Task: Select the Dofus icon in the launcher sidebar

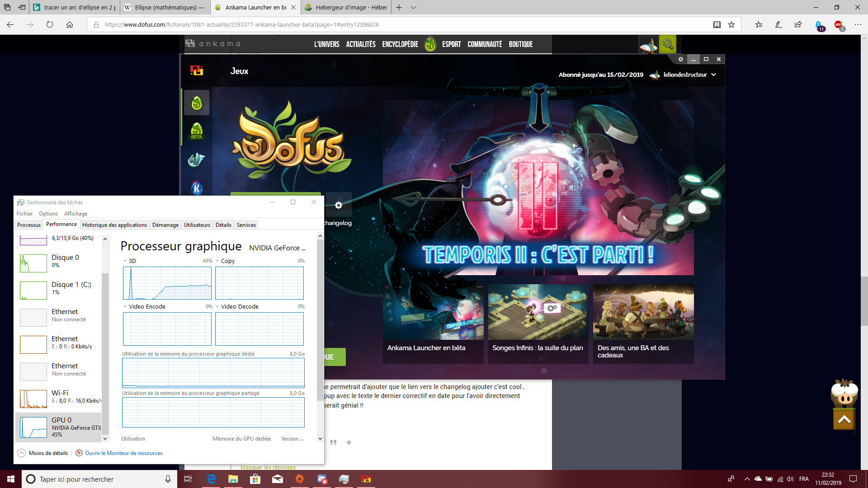Action: [197, 103]
